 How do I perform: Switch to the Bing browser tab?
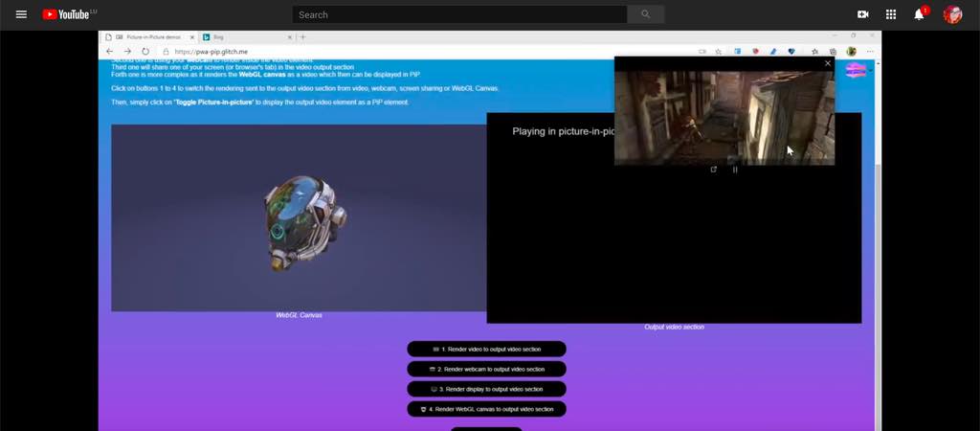(x=239, y=37)
